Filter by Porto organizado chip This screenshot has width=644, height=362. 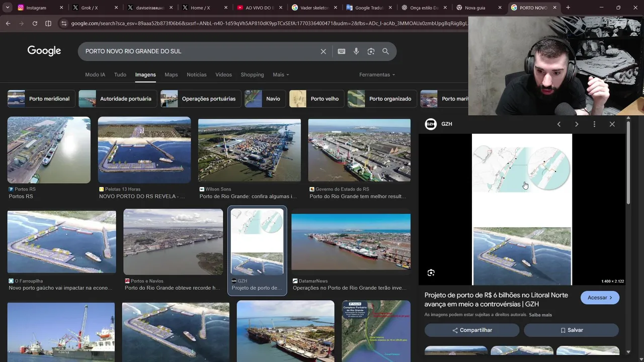tap(382, 99)
